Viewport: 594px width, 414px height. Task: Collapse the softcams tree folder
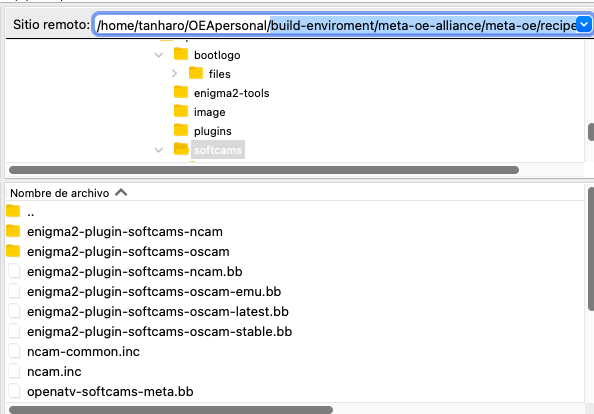click(x=159, y=150)
